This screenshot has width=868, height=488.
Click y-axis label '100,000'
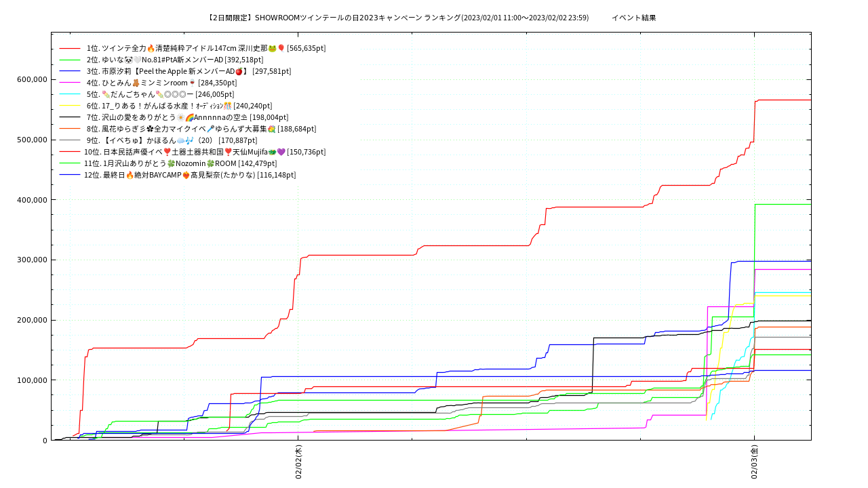point(31,380)
